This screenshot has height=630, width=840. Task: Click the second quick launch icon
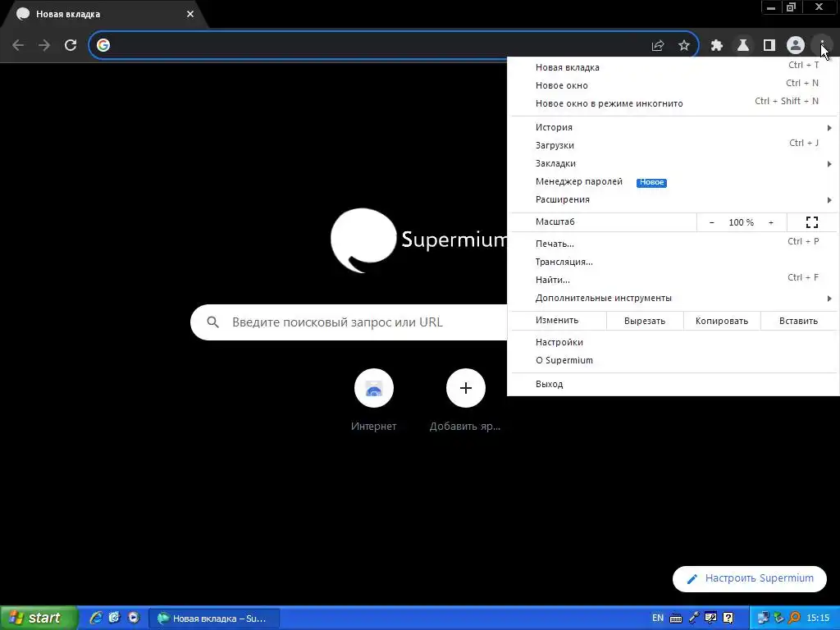(x=114, y=618)
